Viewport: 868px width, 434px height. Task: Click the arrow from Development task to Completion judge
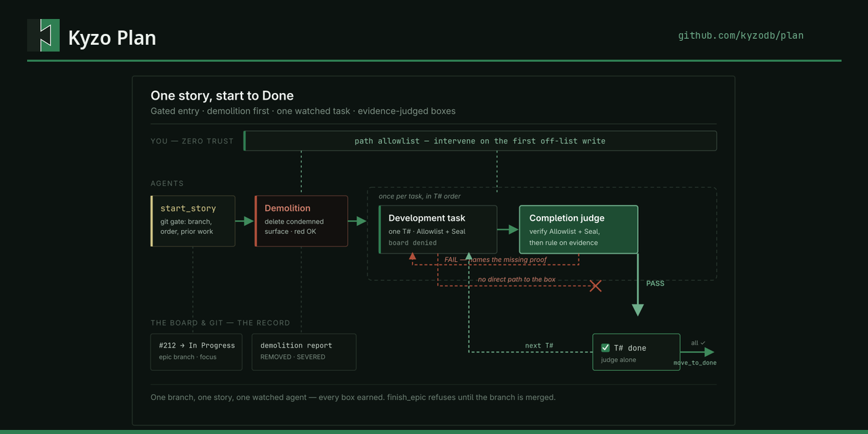click(x=508, y=230)
